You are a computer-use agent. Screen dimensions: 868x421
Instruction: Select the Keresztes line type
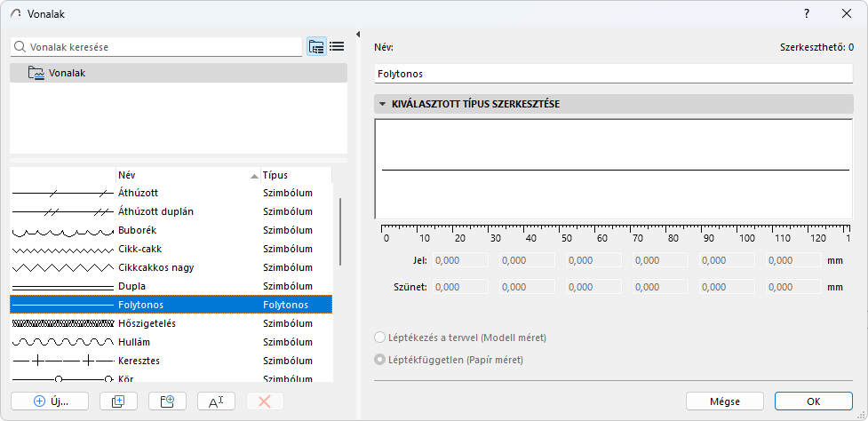coord(171,361)
